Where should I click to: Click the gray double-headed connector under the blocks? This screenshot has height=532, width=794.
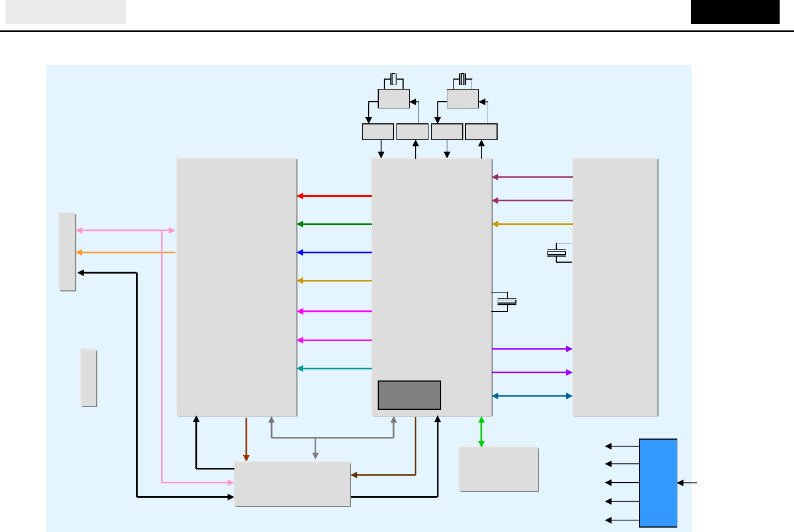point(332,437)
